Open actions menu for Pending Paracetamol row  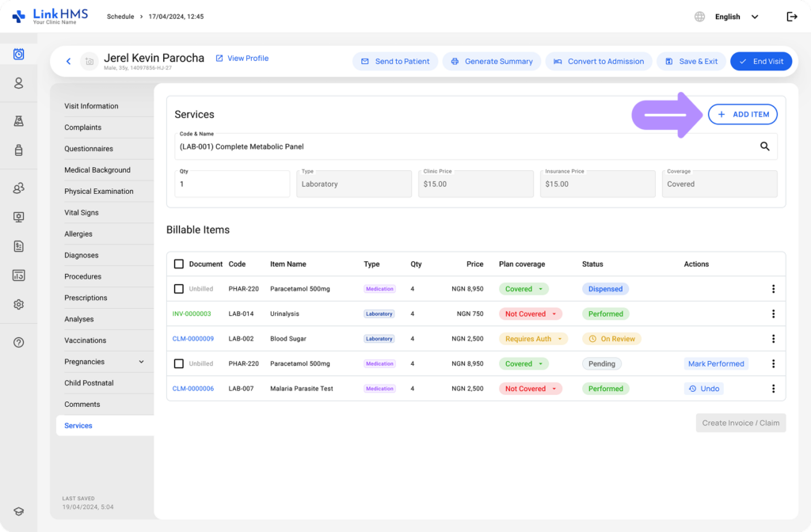pyautogui.click(x=773, y=363)
